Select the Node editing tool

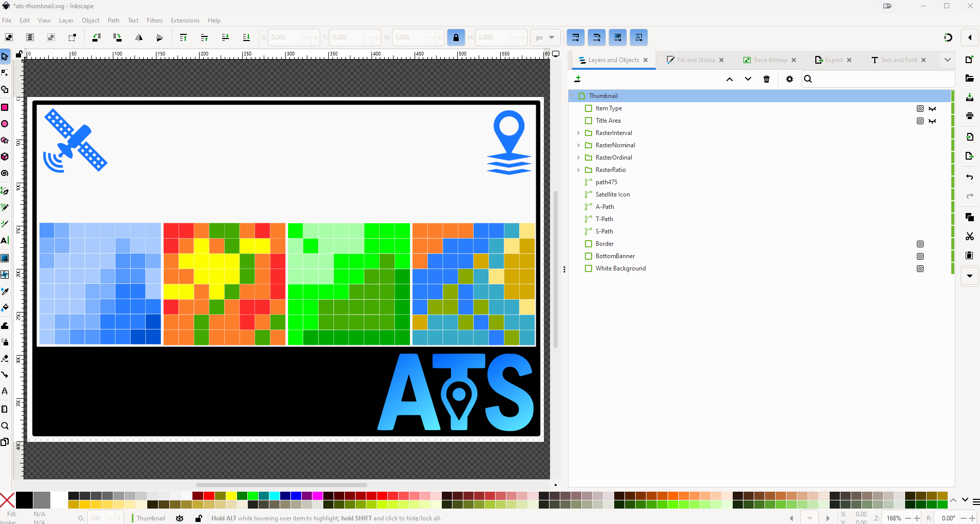(x=5, y=73)
